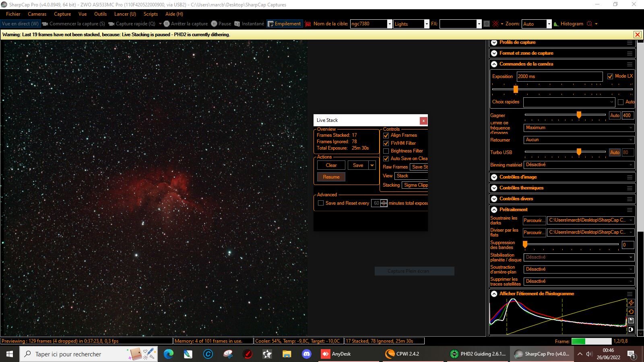Screen dimensions: 644x362
Task: Click the Pause capture icon
Action: (214, 24)
